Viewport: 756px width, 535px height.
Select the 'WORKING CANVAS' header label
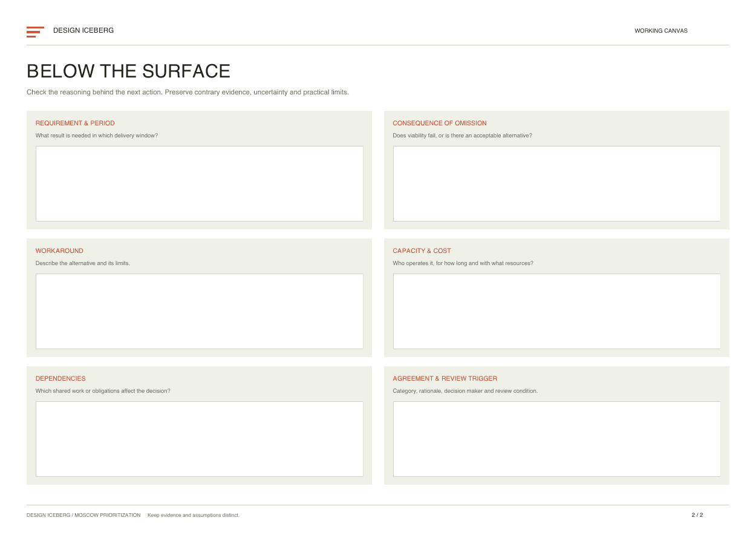pyautogui.click(x=661, y=31)
